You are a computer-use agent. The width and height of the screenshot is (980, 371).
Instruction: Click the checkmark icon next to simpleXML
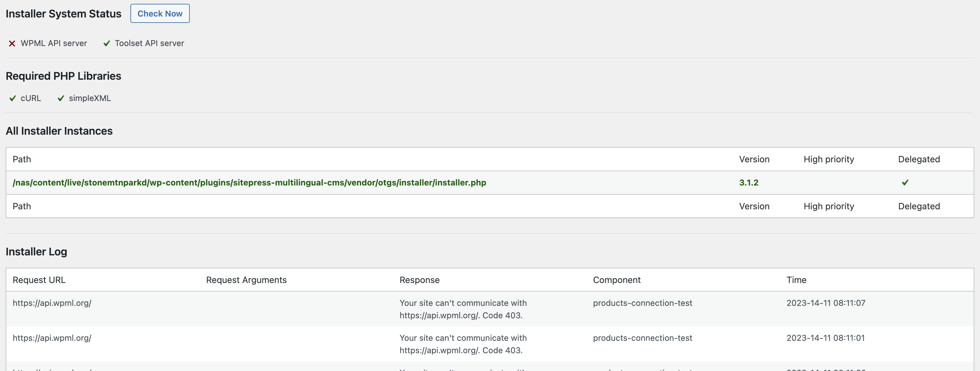click(x=61, y=98)
